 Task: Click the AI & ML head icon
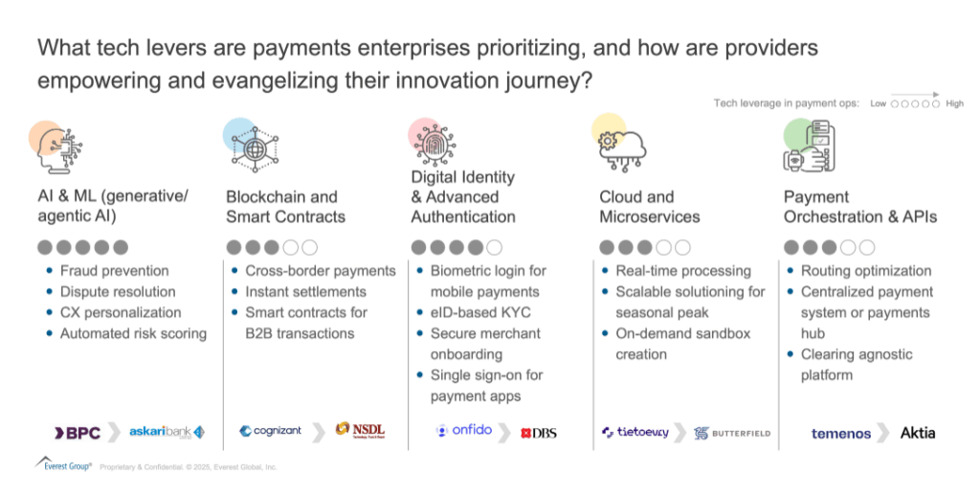(57, 146)
